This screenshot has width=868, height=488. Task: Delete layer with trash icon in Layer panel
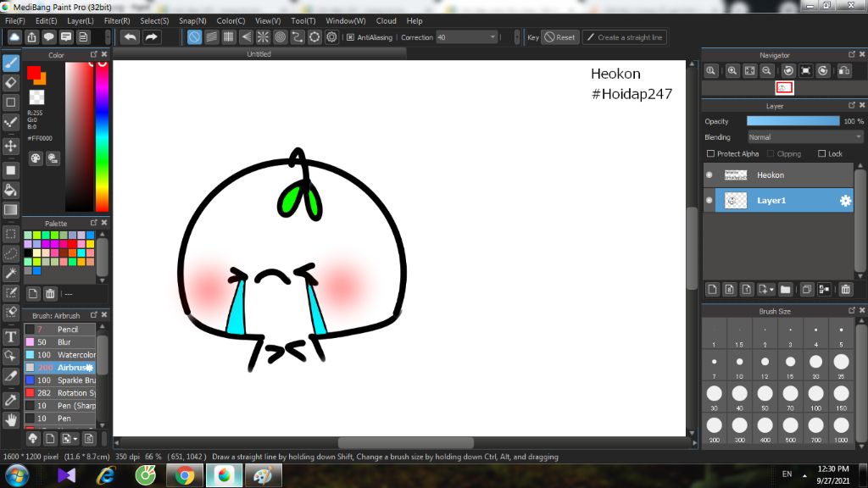tap(845, 290)
